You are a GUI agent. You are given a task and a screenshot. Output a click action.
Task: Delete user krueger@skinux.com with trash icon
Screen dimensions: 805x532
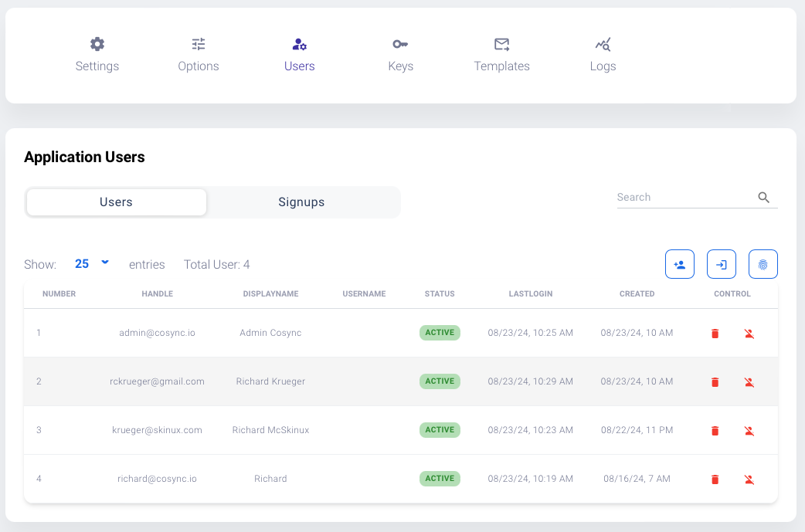(715, 431)
